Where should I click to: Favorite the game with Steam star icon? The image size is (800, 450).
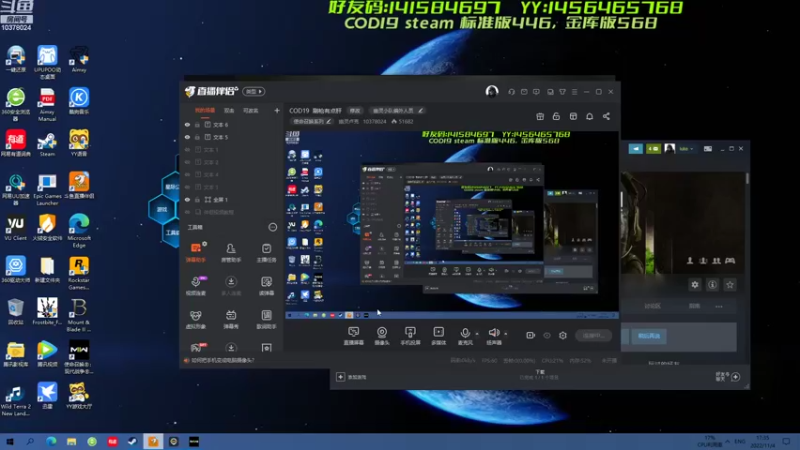pyautogui.click(x=730, y=285)
